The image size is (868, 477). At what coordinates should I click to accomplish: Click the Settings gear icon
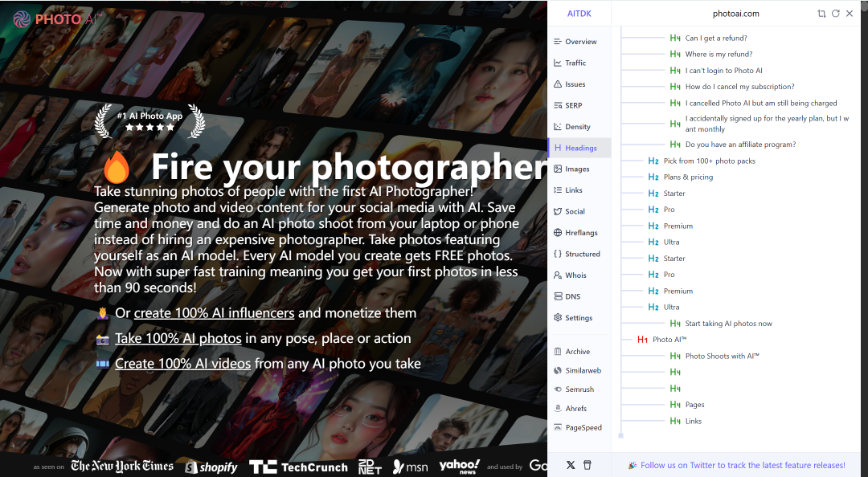pyautogui.click(x=558, y=318)
